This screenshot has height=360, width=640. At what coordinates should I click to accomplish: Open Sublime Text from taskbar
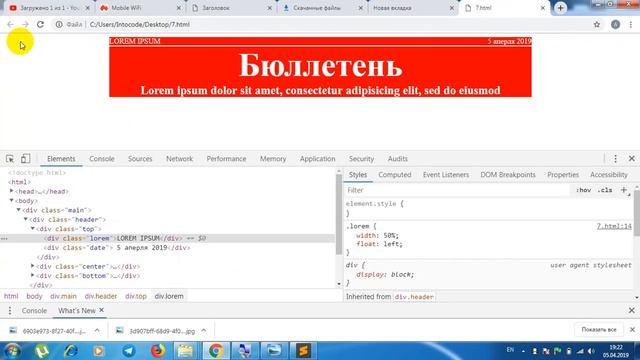pos(303,351)
